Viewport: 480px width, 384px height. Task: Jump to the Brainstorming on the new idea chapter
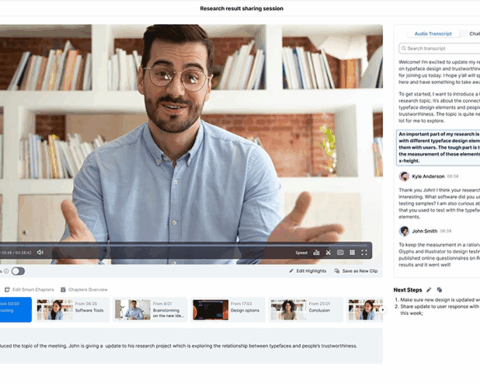(x=150, y=310)
